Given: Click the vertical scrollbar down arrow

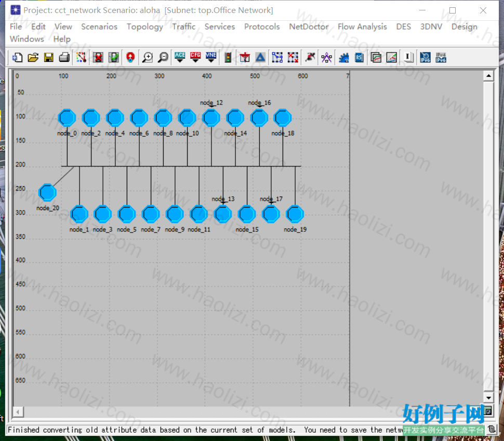Looking at the screenshot, I should (488, 397).
